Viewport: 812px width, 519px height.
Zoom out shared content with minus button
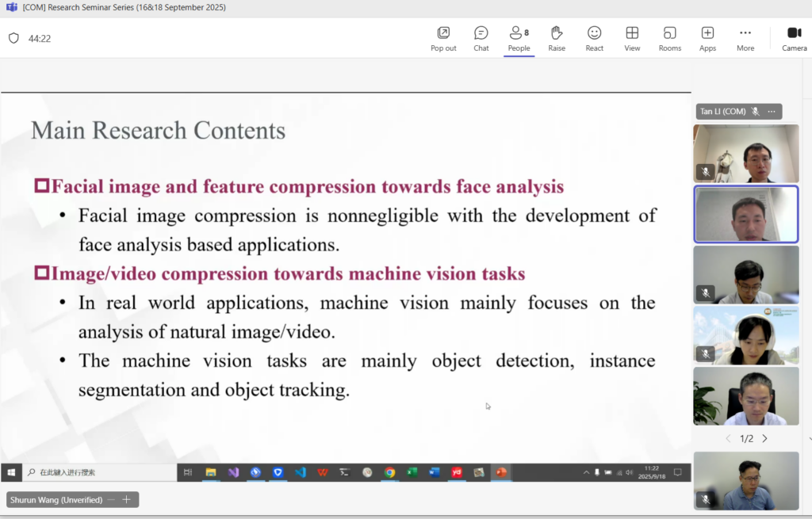[111, 500]
